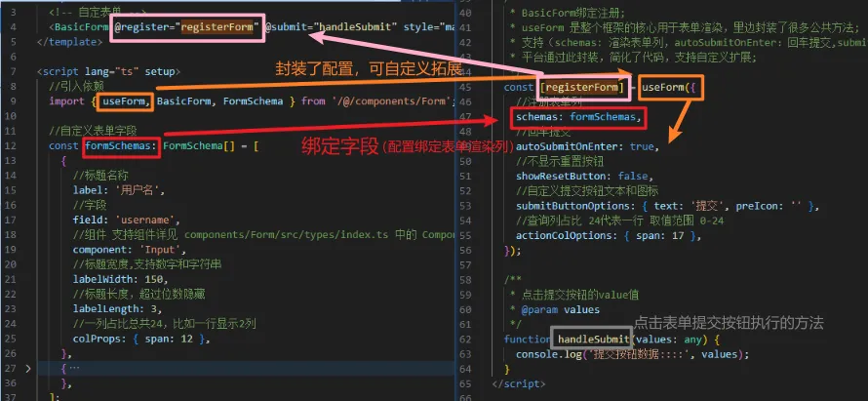
Task: Click the folded "{…" ellipsis on line 27
Action: click(70, 368)
